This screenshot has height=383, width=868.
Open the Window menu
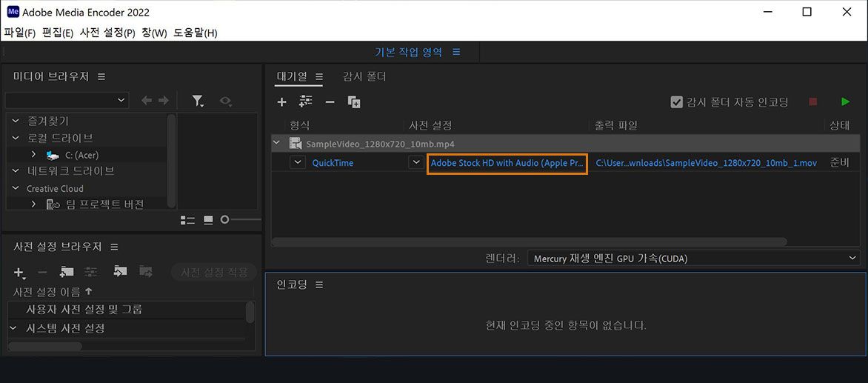tap(155, 33)
